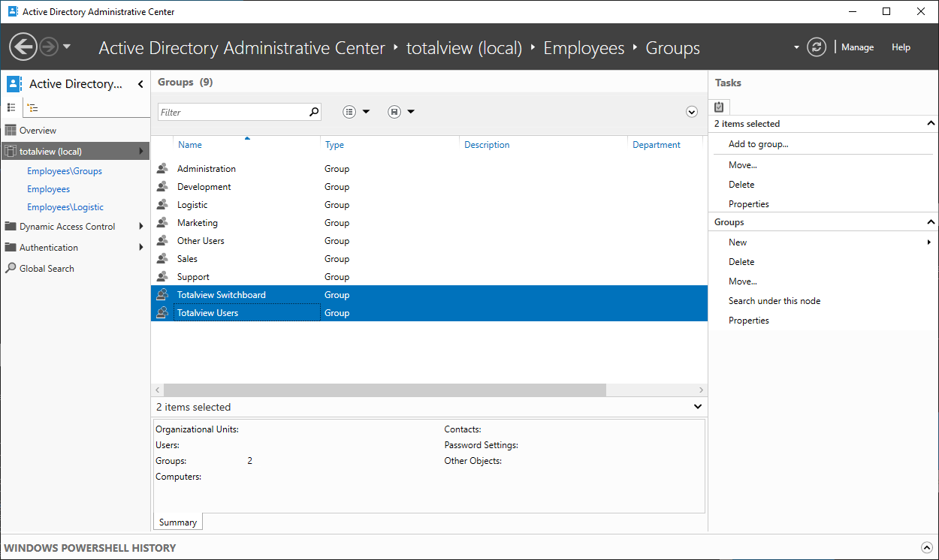939x560 pixels.
Task: Open the navigation history dropdown arrow
Action: [x=67, y=47]
